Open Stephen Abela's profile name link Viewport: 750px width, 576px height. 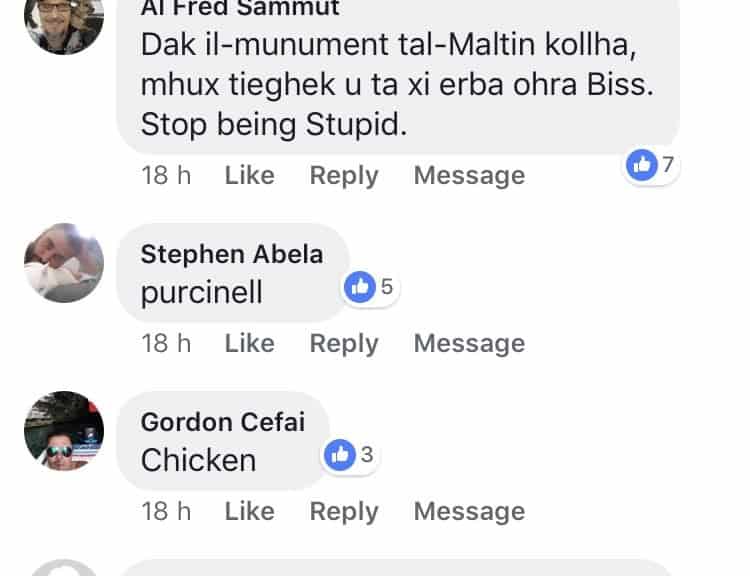click(x=232, y=254)
